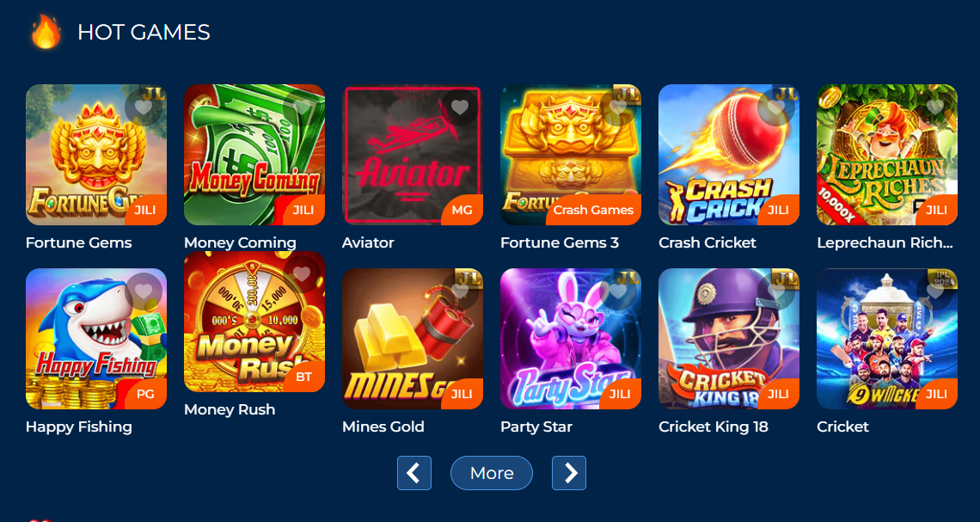Image resolution: width=980 pixels, height=522 pixels.
Task: Toggle the heart on Money Coming
Action: coord(302,107)
